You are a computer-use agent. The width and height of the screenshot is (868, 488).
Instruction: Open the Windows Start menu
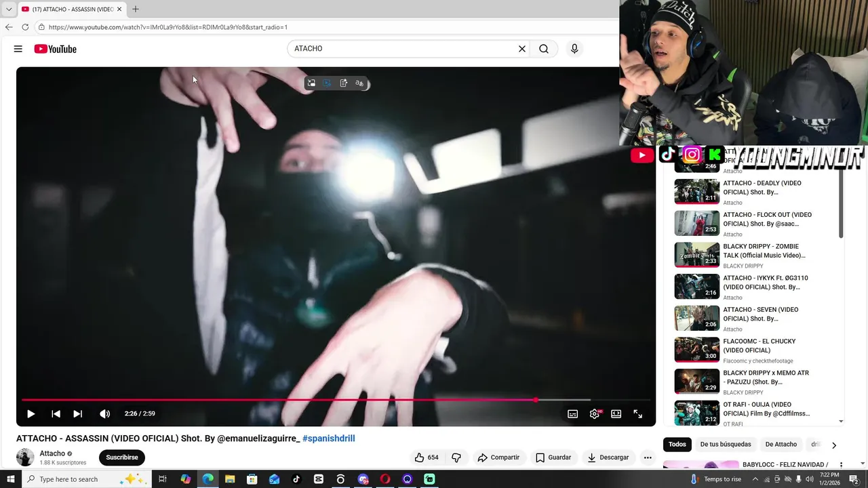coord(10,479)
